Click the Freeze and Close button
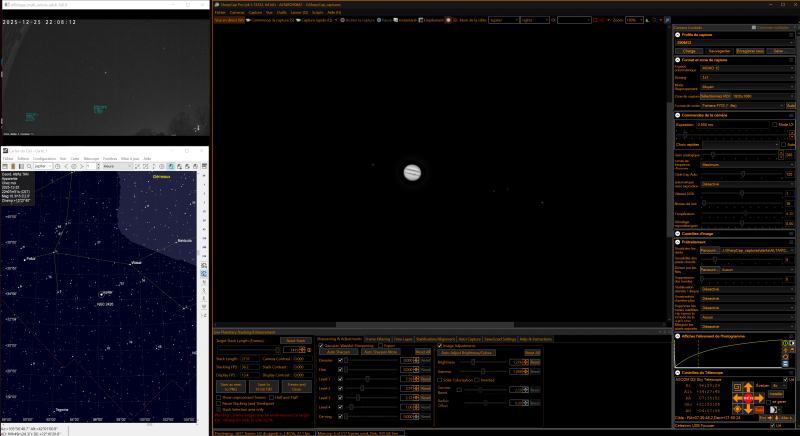Screen dimensions: 800x436 click(296, 387)
